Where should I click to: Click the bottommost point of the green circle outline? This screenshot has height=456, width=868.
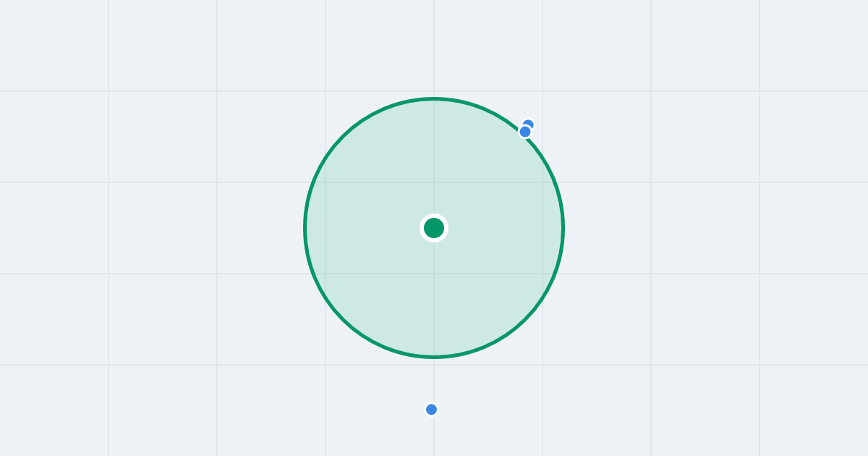[x=434, y=357]
